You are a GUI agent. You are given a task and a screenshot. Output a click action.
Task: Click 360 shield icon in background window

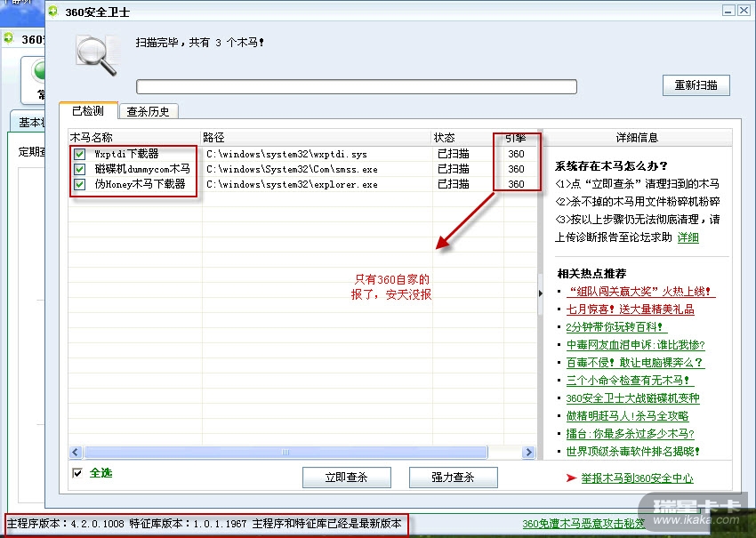point(9,38)
